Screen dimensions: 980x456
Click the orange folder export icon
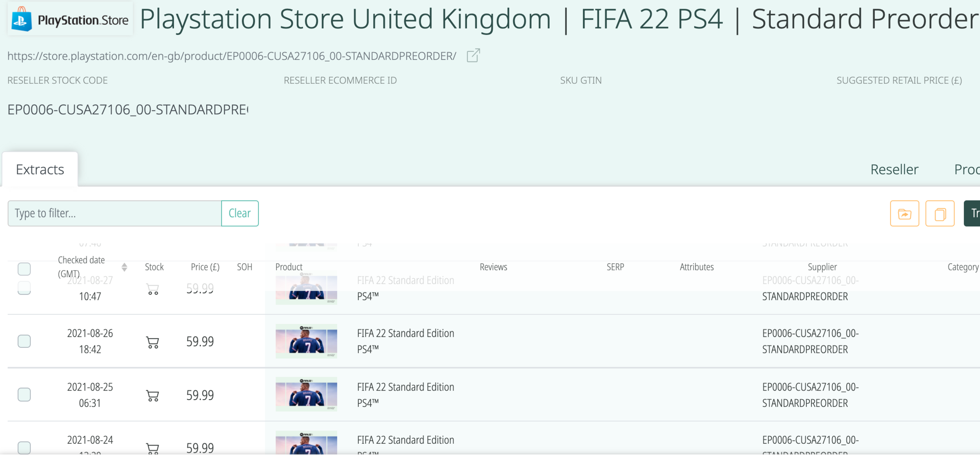[904, 214]
